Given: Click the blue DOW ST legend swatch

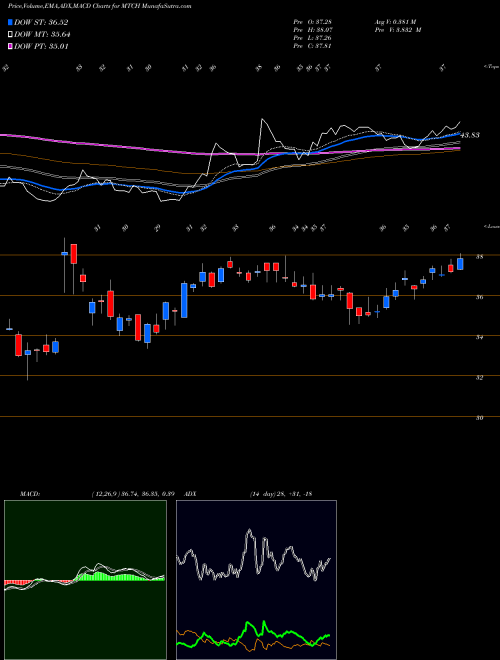Looking at the screenshot, I should point(10,22).
